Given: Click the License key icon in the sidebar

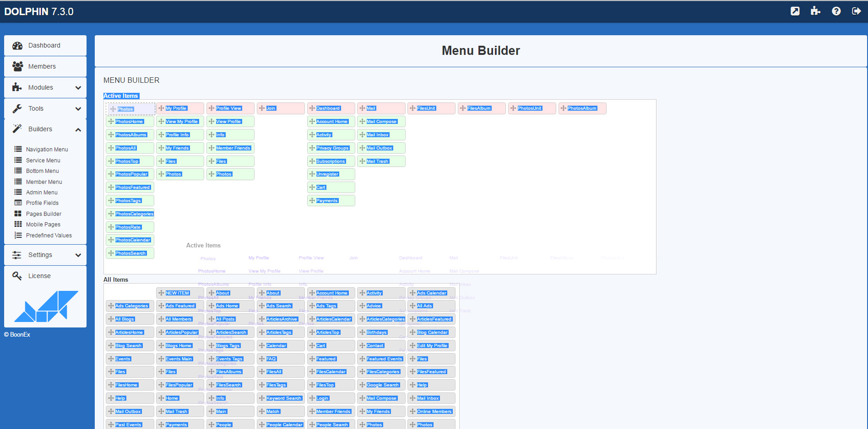Looking at the screenshot, I should (17, 276).
